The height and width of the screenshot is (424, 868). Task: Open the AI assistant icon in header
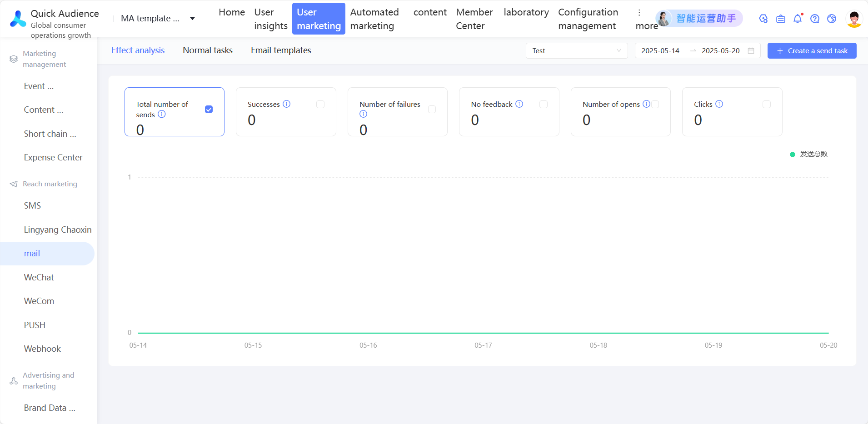(x=763, y=19)
